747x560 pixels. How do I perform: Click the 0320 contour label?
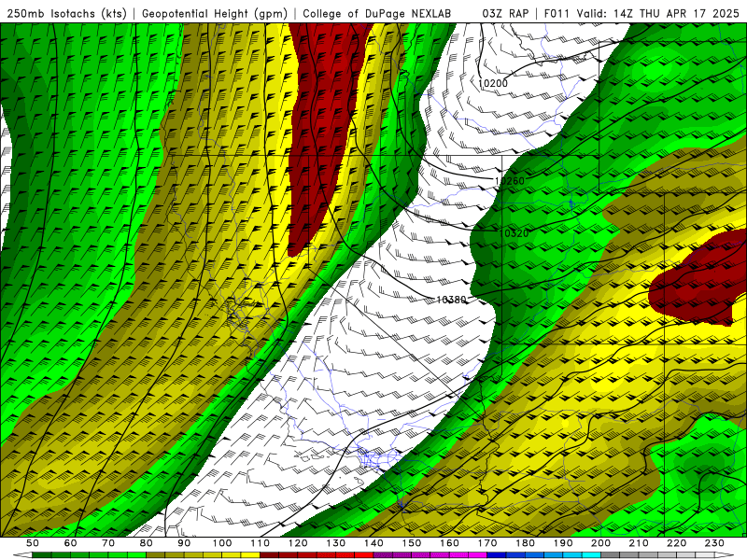516,233
